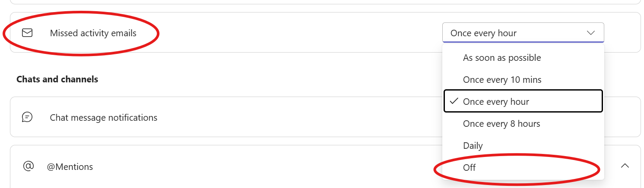Click the '@Mentions' label text
Viewport: 644px width, 188px height.
(70, 167)
